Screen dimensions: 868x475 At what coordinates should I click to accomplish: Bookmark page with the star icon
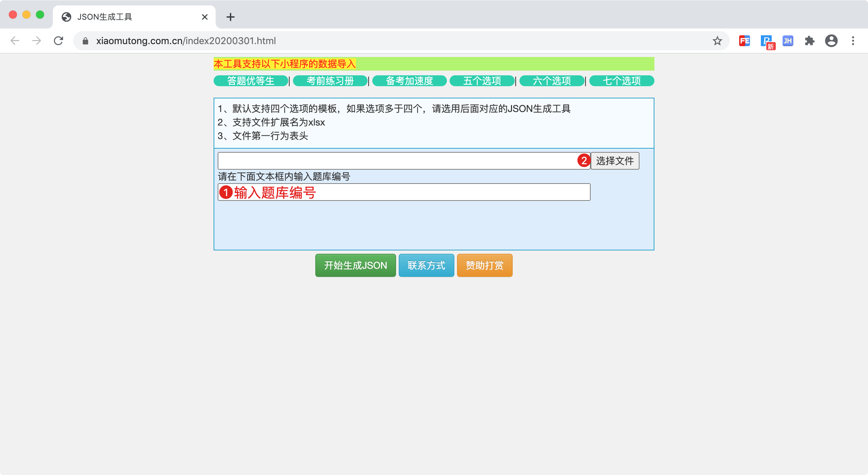[x=717, y=41]
